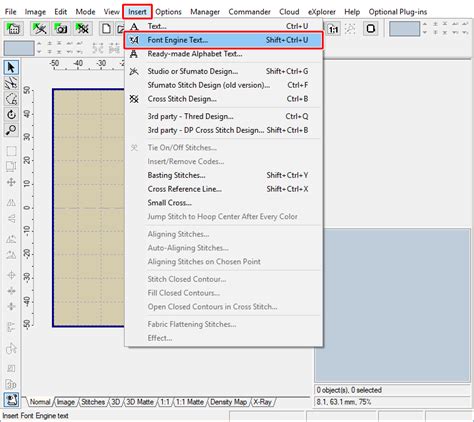The height and width of the screenshot is (422, 474).
Task: Click the Sfumato camera icon in the toolbar
Action: point(61,29)
